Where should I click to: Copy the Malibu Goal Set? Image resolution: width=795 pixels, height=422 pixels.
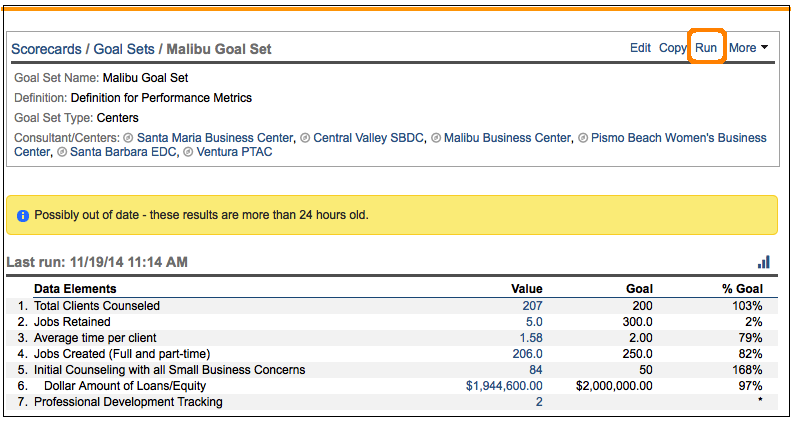click(672, 48)
